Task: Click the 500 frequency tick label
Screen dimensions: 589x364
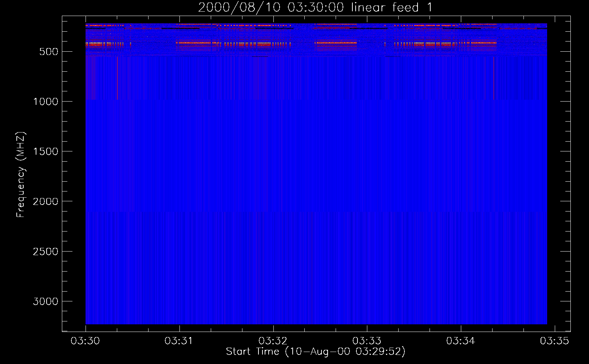Action: tap(49, 52)
